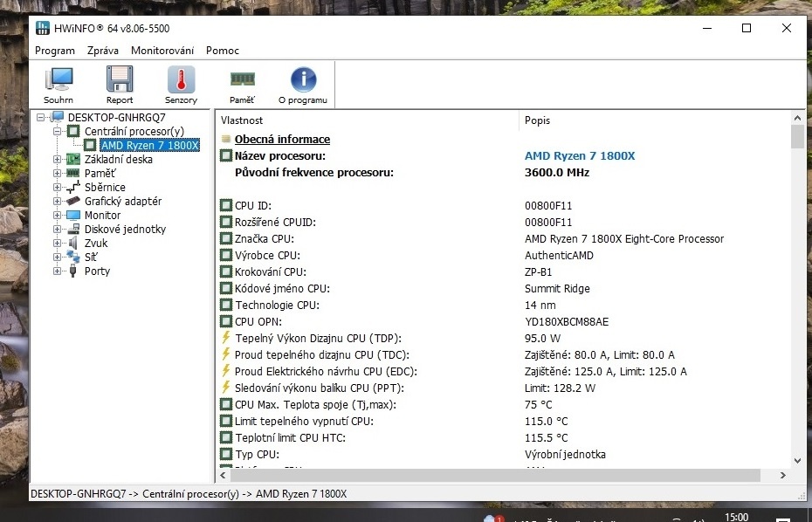Collapse the Centrální procesor(y) node
The image size is (812, 522).
click(x=58, y=131)
